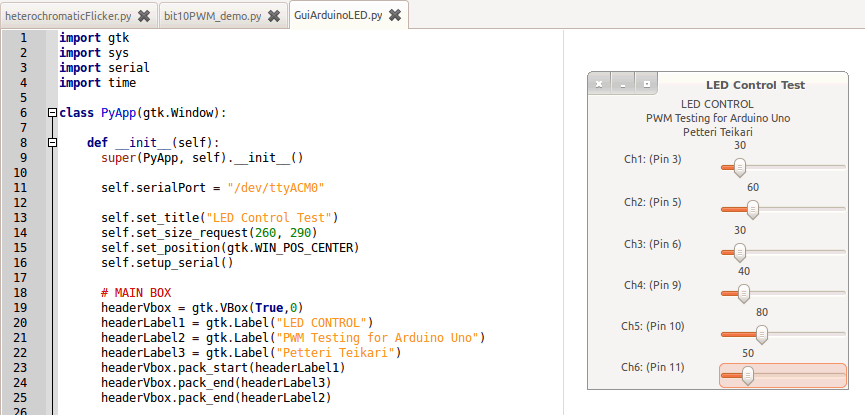865x415 pixels.
Task: Switch to bit10PWM_demo.py tab
Action: (213, 16)
